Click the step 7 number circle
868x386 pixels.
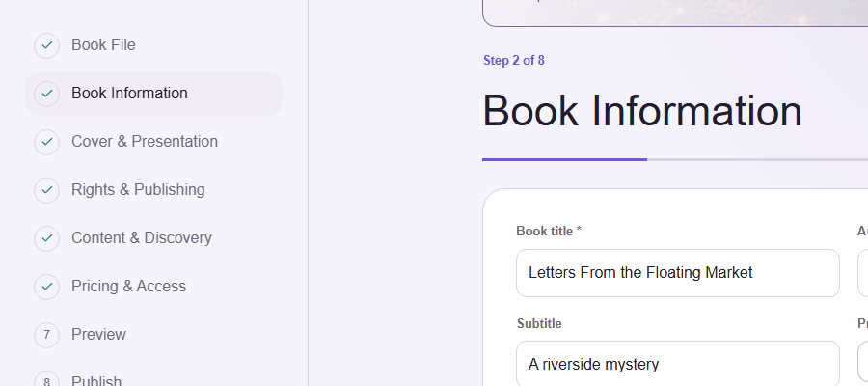(46, 335)
